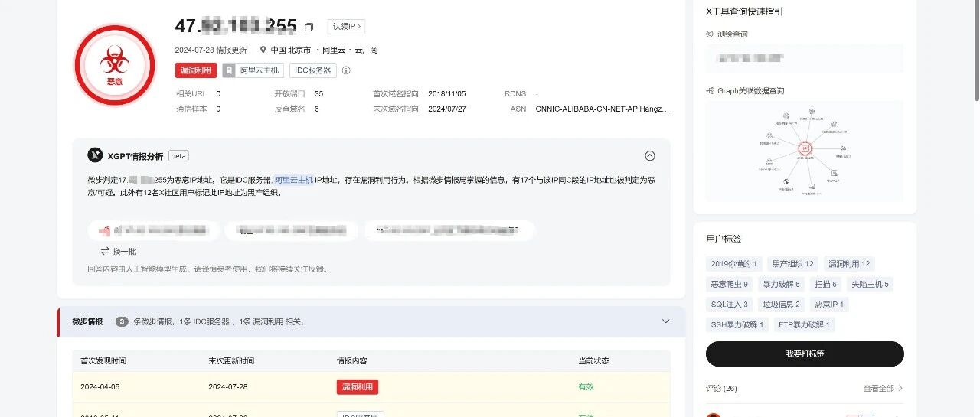Click the 首次发现时间 column header
This screenshot has height=417, width=980.
103,360
